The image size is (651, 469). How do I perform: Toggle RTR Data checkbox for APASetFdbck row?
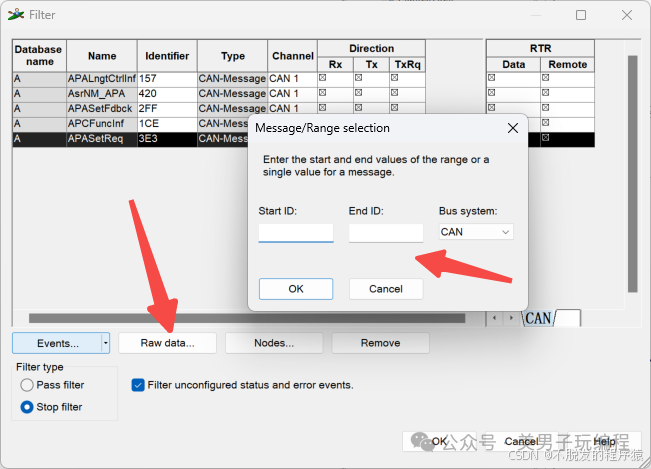click(x=492, y=107)
